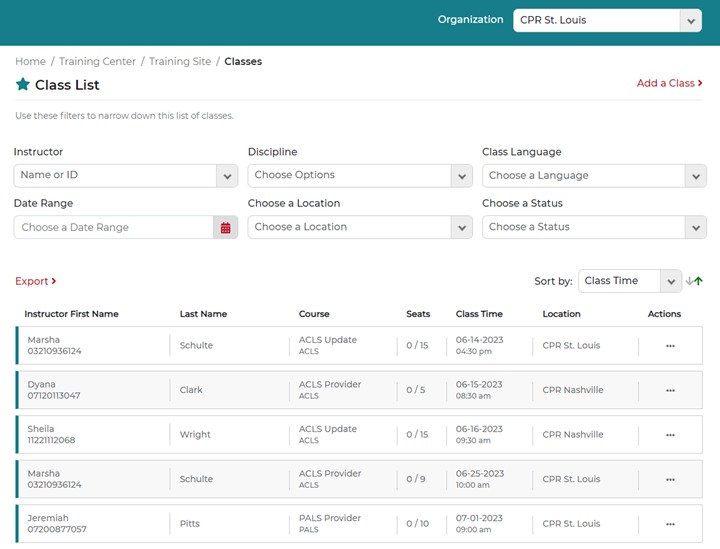Open the Choose a Language dropdown
The height and width of the screenshot is (549, 720).
(594, 176)
